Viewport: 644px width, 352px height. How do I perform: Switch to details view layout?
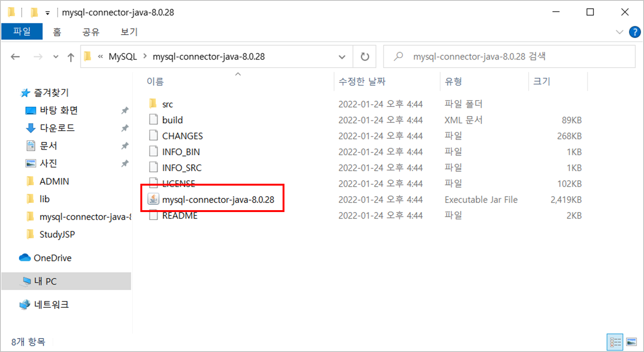pyautogui.click(x=615, y=342)
